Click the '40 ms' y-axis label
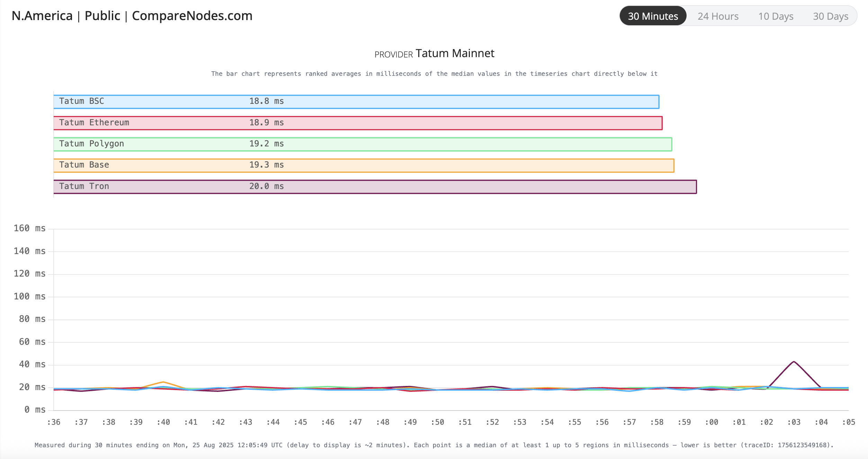Viewport: 868px width, 459px height. click(x=32, y=364)
